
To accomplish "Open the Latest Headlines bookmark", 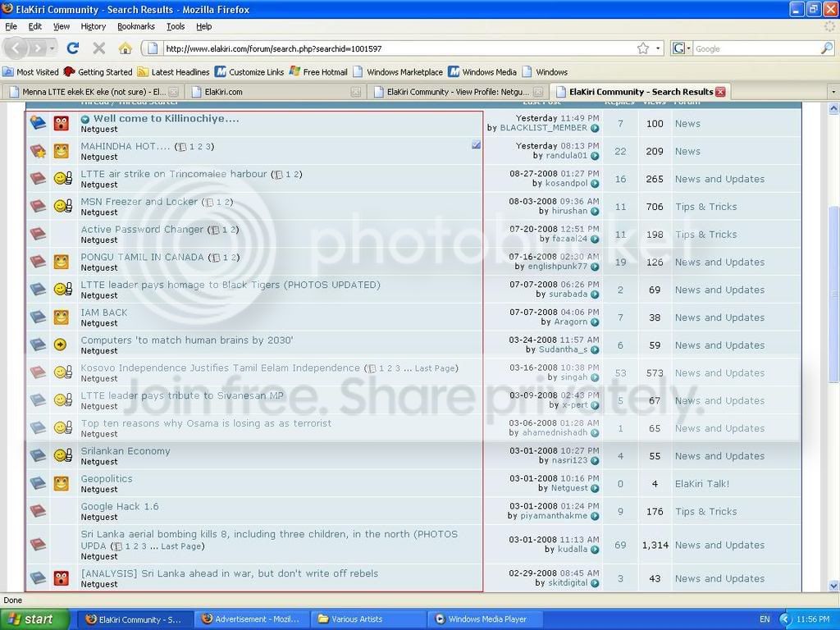I will click(173, 72).
